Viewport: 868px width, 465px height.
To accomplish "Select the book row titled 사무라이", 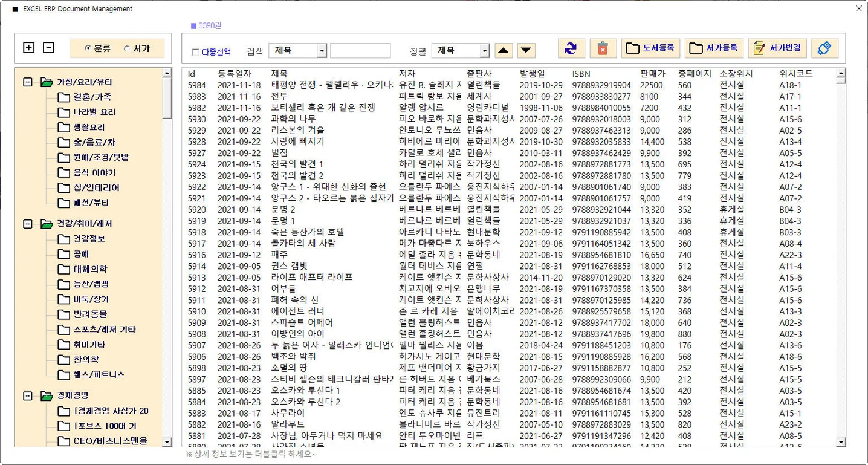I will 509,413.
